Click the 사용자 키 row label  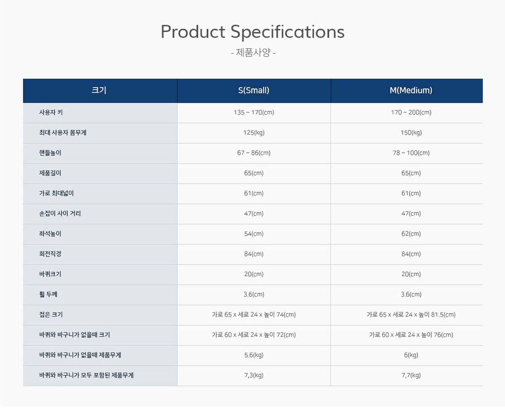51,112
